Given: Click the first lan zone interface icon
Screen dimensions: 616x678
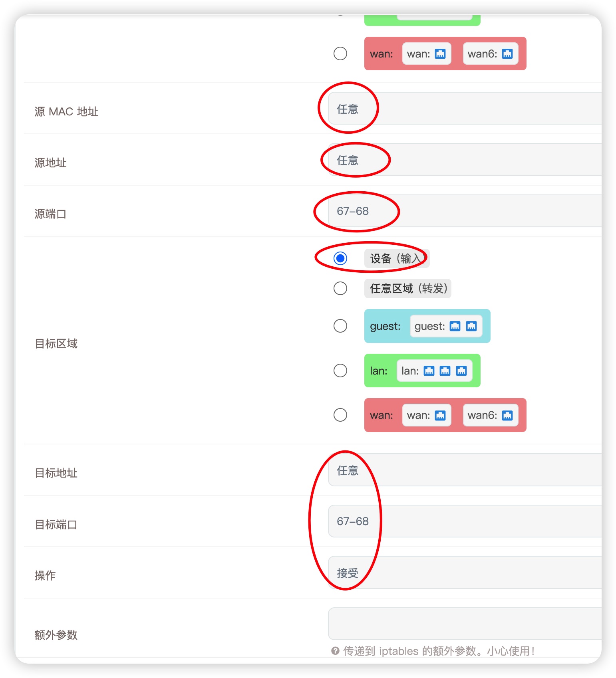Looking at the screenshot, I should click(x=429, y=371).
